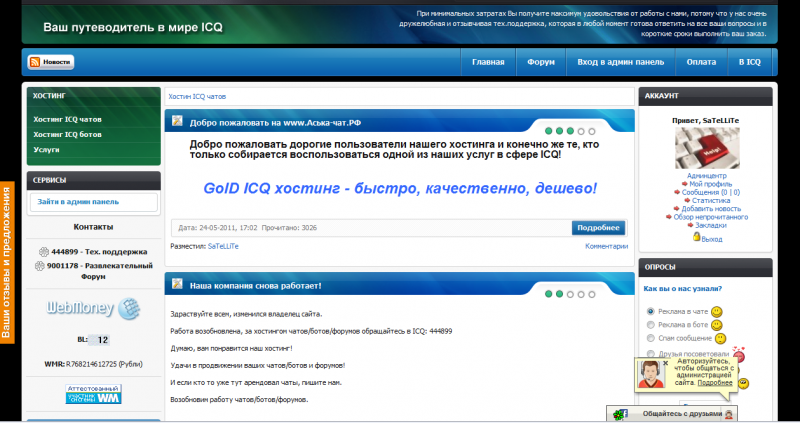Follow the Хостин ICQ чатов breadcrumb link
Viewport: 800px width, 423px height.
pyautogui.click(x=197, y=96)
